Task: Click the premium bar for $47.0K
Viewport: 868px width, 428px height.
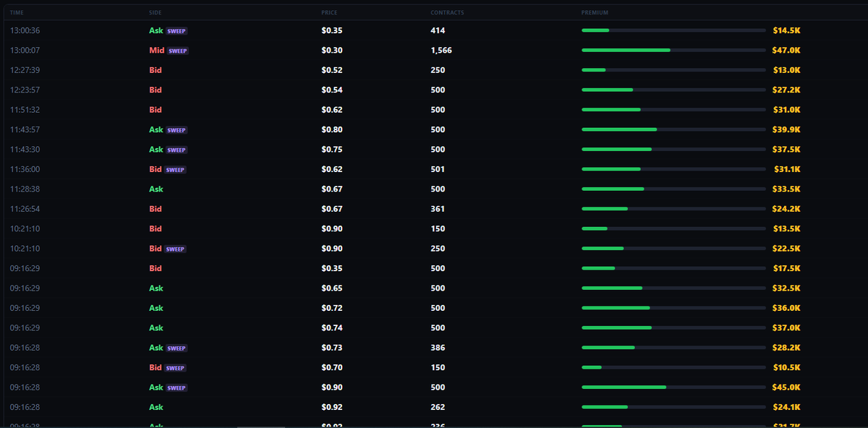Action: [673, 51]
